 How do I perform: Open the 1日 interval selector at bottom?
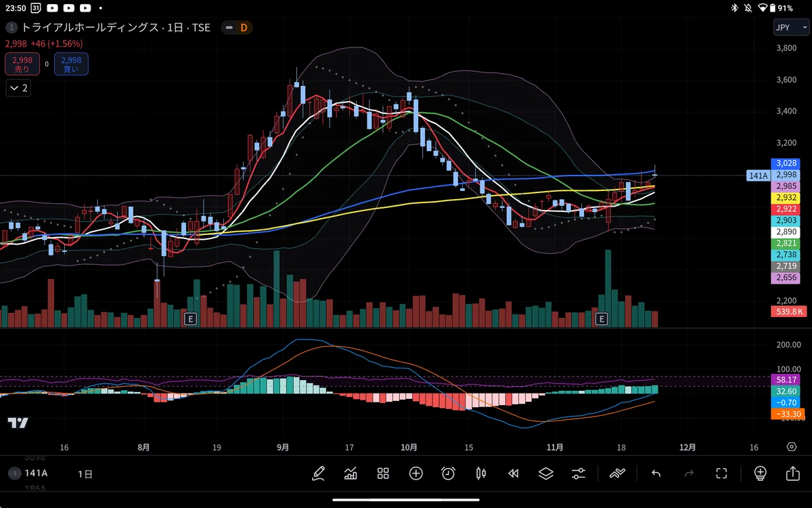click(x=85, y=474)
